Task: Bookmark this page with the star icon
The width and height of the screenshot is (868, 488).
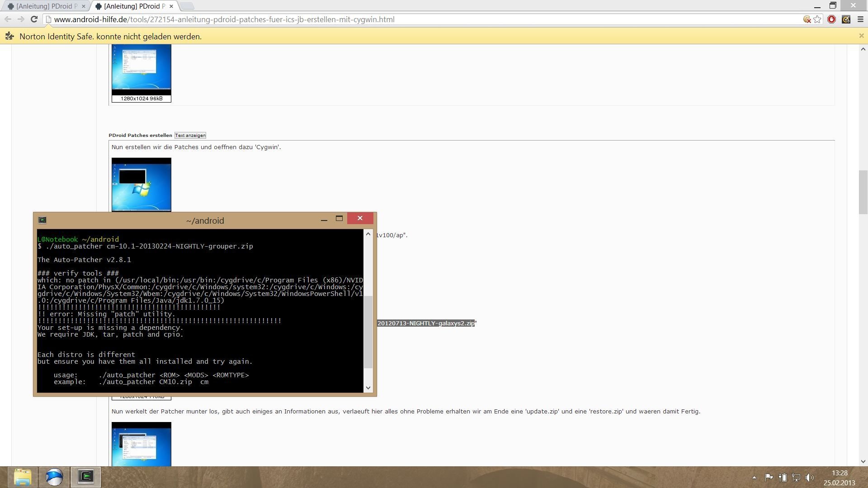Action: [817, 19]
